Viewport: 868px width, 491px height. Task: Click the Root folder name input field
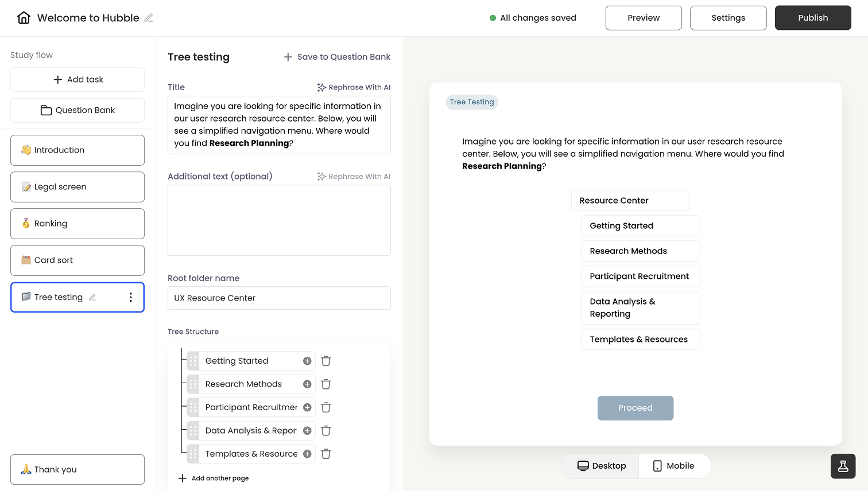tap(279, 298)
